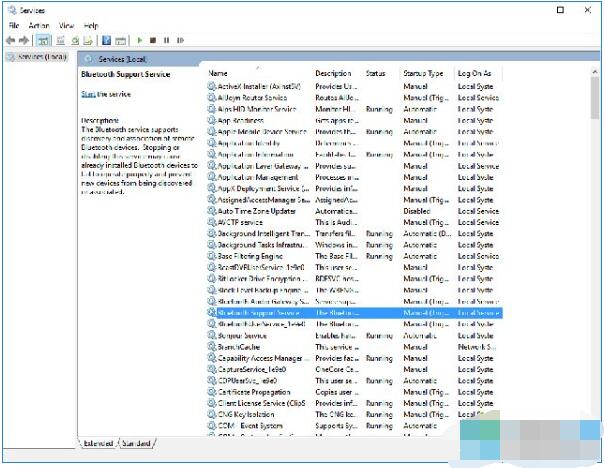Select the Base Filtering Engine row

click(355, 256)
